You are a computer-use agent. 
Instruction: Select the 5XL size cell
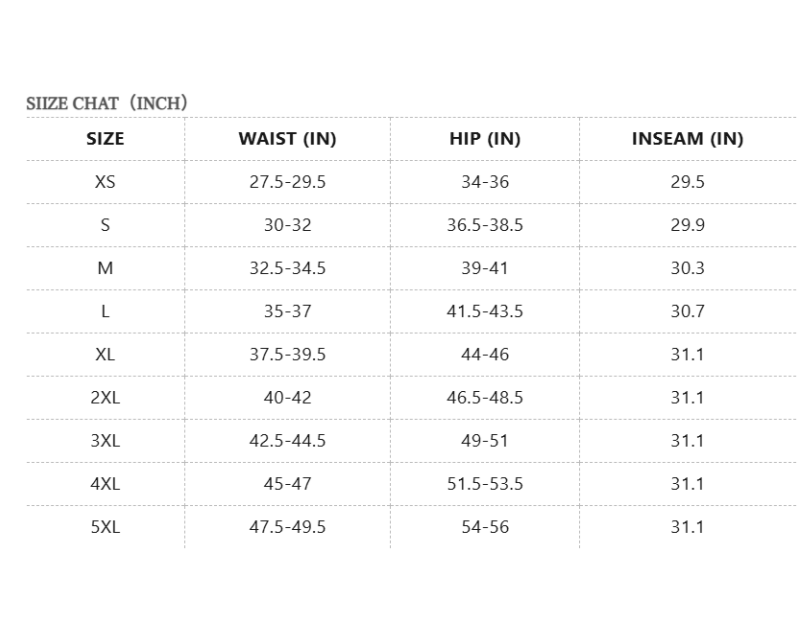(x=105, y=526)
